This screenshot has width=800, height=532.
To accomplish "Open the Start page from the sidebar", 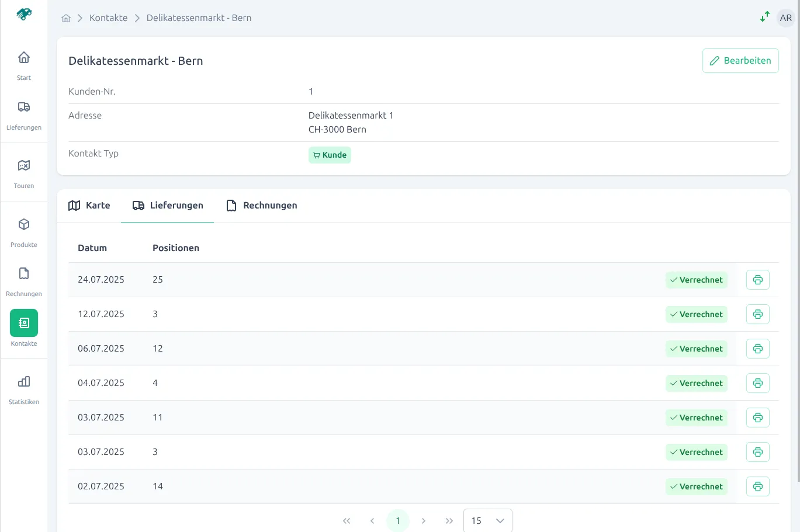I will [23, 63].
